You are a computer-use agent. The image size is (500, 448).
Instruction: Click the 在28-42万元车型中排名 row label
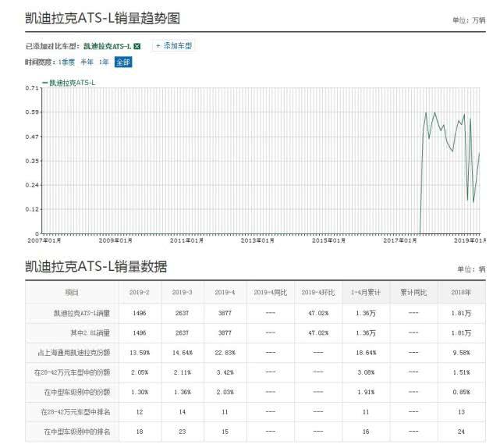(x=76, y=412)
